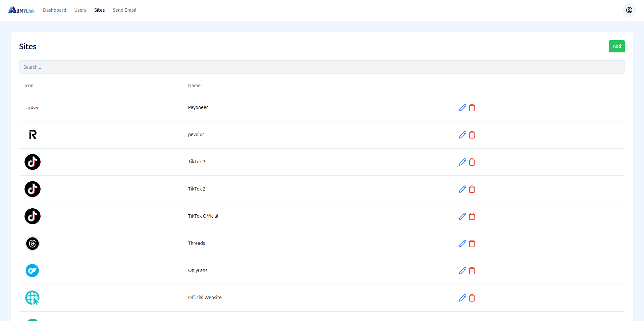
Task: Delete the TikTok 3 site
Action: 472,162
